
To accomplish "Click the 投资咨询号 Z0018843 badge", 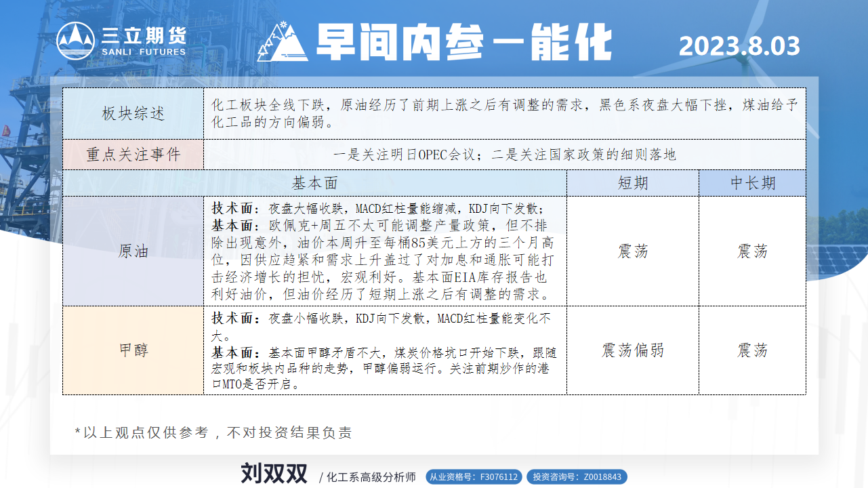I will [576, 477].
